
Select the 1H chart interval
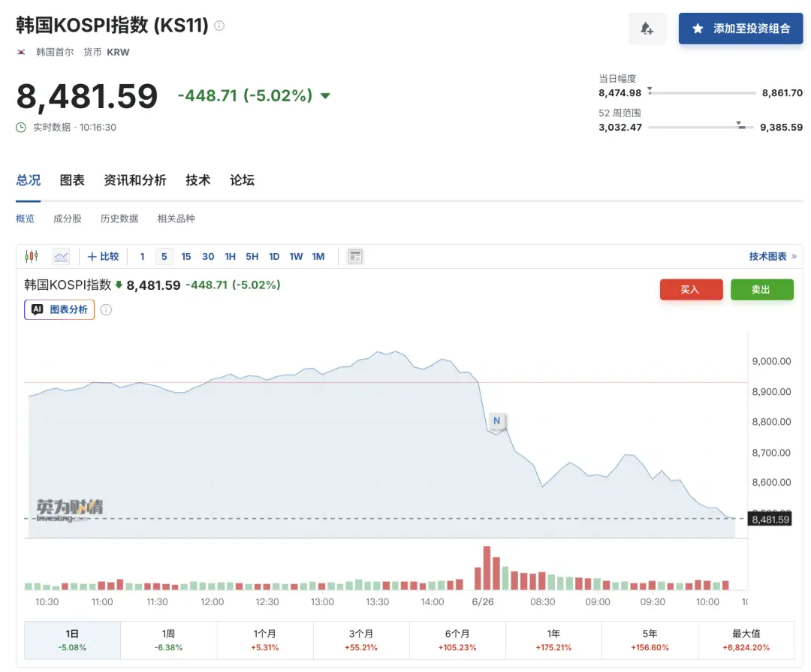(231, 257)
